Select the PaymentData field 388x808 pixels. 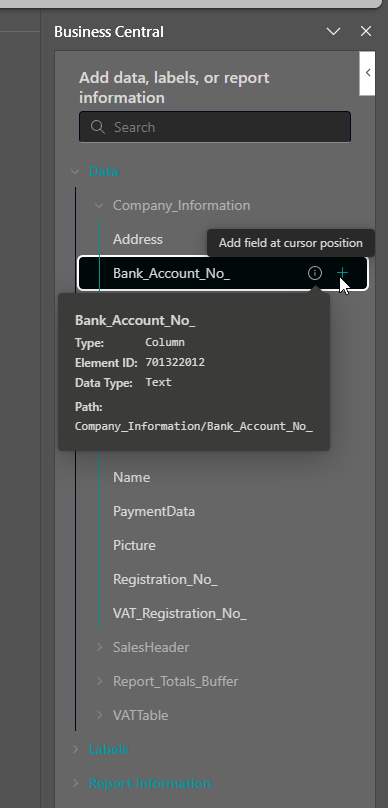pyautogui.click(x=154, y=511)
